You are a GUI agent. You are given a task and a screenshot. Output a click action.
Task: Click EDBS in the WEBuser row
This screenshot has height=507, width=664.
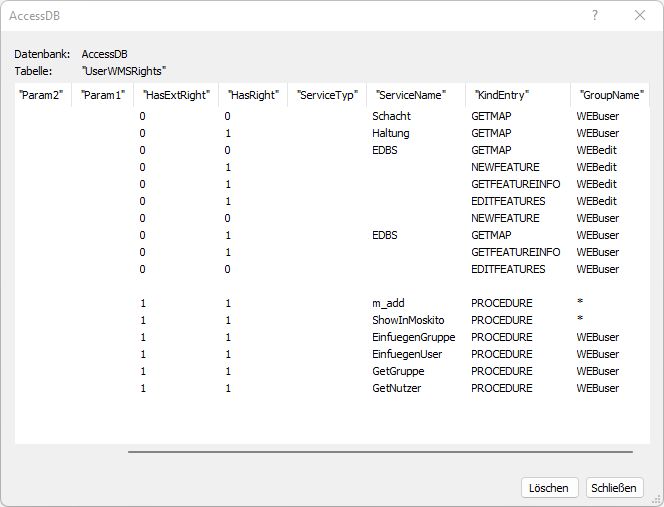pos(385,235)
